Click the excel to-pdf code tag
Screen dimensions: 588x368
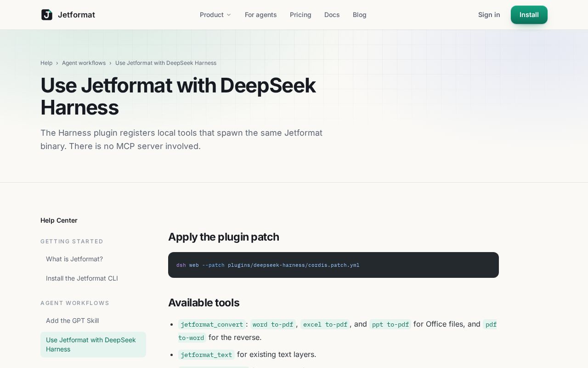pyautogui.click(x=325, y=324)
